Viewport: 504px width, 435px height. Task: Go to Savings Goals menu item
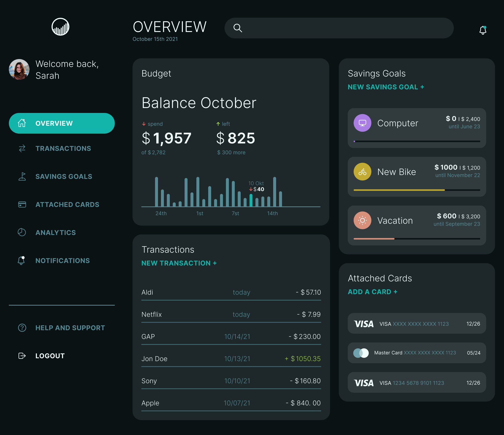click(x=63, y=176)
